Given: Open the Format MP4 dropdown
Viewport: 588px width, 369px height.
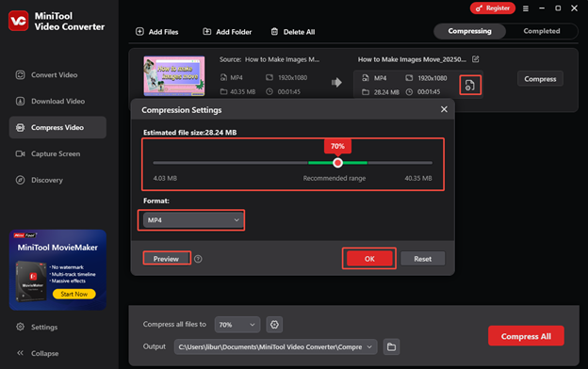Looking at the screenshot, I should pos(192,220).
